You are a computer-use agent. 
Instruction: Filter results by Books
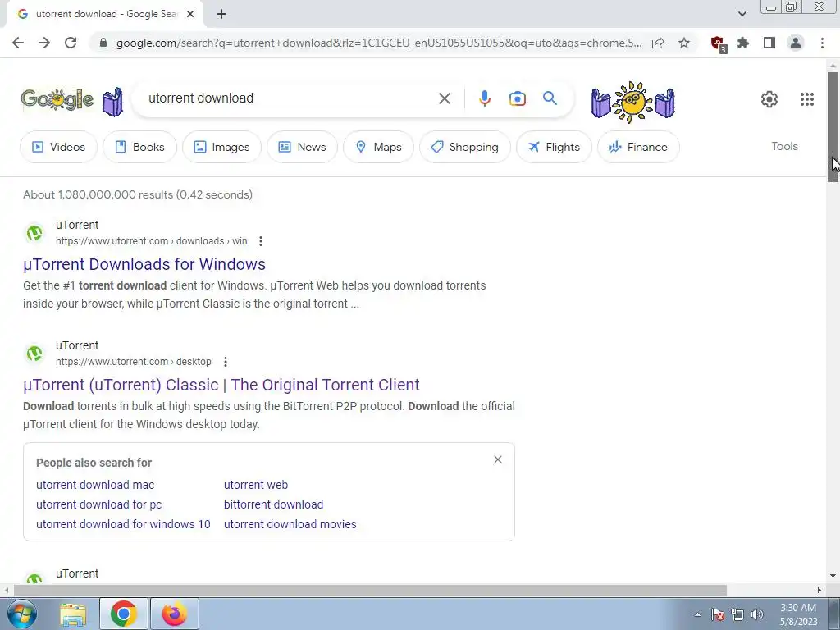pos(139,147)
